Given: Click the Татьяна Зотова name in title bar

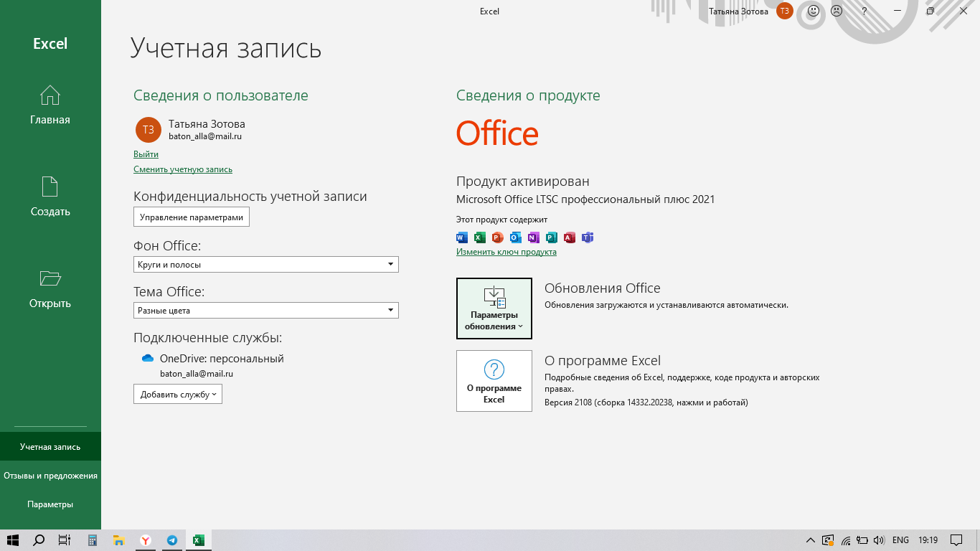Looking at the screenshot, I should pos(738,11).
